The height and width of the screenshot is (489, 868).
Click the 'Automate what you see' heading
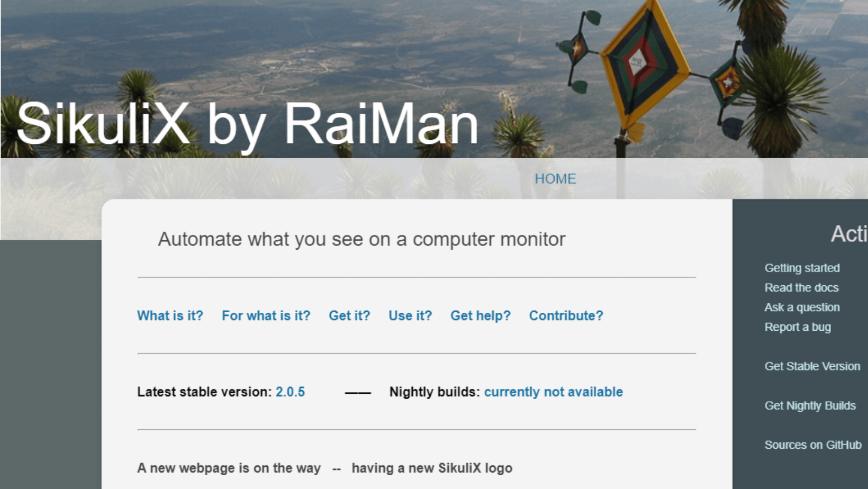tap(361, 239)
